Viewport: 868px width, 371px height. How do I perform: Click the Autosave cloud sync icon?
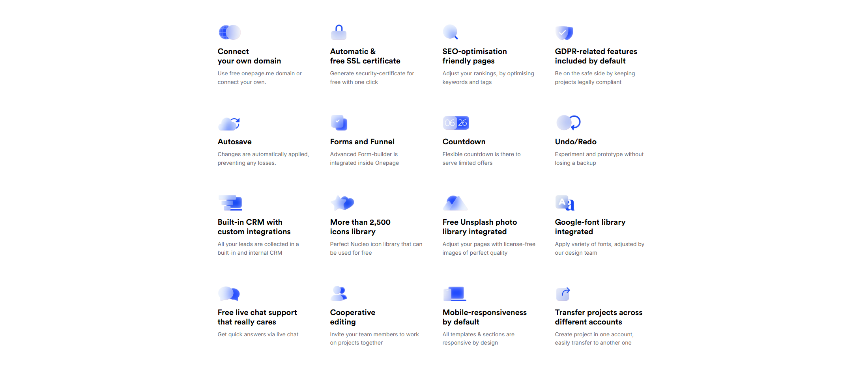[229, 124]
